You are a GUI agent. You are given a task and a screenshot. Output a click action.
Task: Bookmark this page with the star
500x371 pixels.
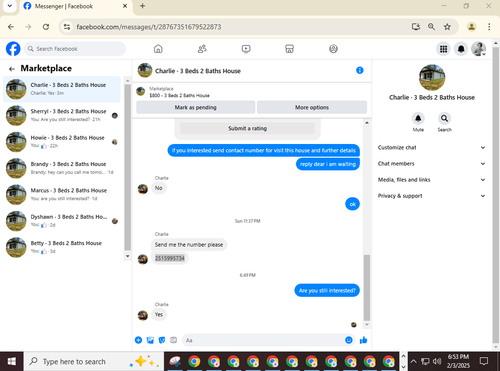pos(447,27)
